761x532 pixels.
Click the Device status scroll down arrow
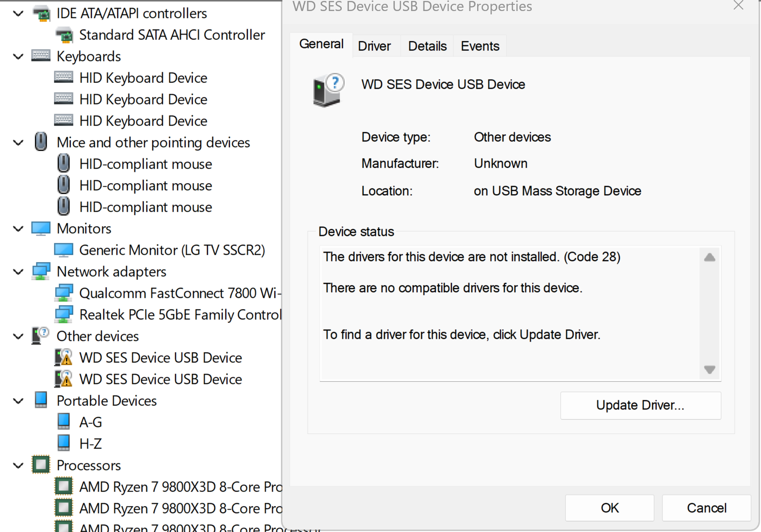(x=710, y=370)
